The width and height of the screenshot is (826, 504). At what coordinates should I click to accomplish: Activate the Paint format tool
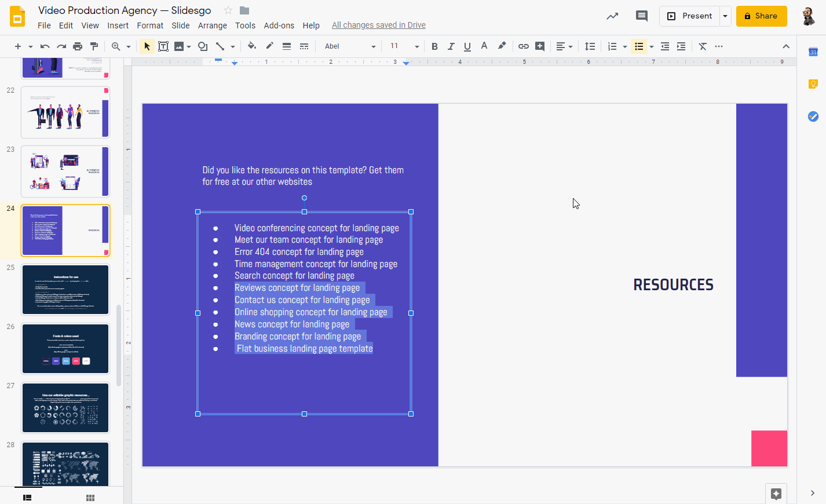[94, 46]
